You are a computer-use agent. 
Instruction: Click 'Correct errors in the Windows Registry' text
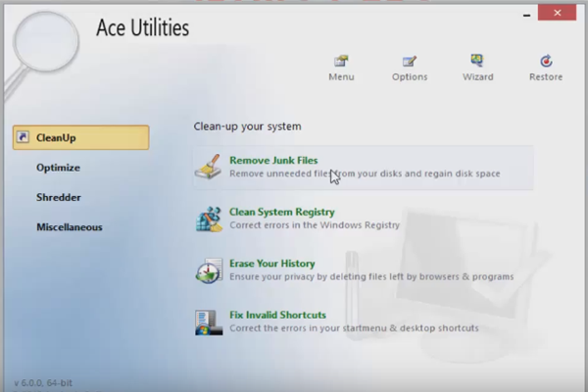click(315, 225)
